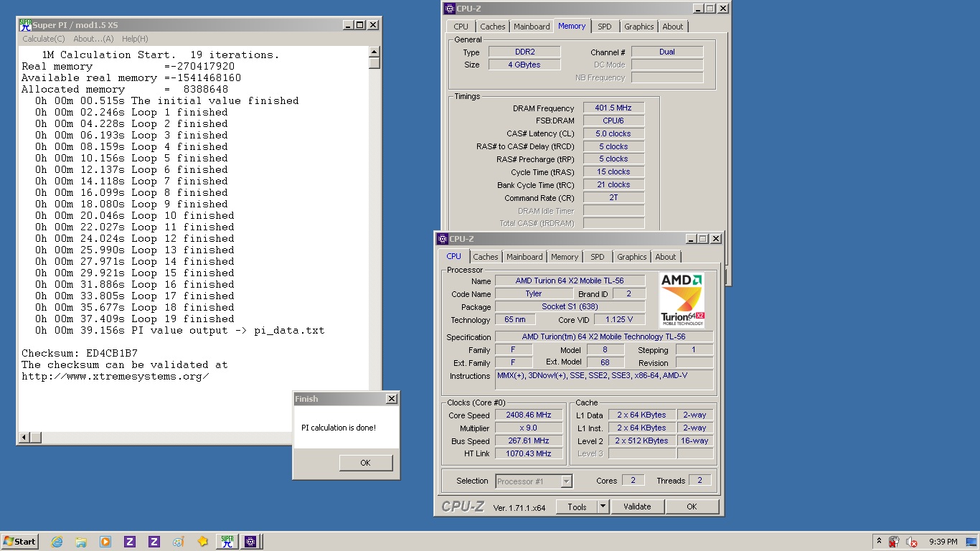Click Super PI horizontal scrollbar left arrow
Image resolution: width=980 pixels, height=551 pixels.
(x=25, y=437)
